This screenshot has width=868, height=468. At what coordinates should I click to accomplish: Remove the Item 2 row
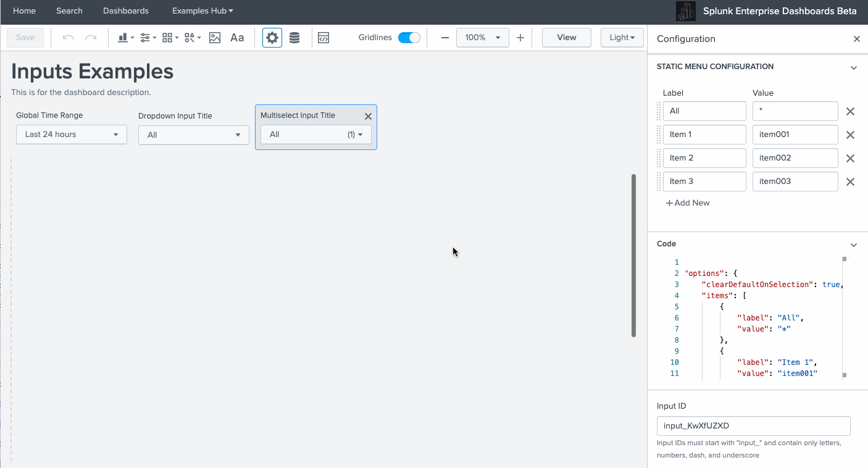tap(850, 158)
